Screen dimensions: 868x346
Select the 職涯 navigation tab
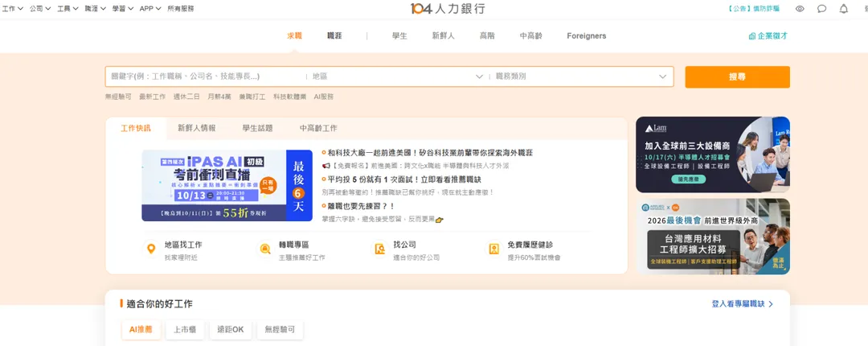(334, 36)
